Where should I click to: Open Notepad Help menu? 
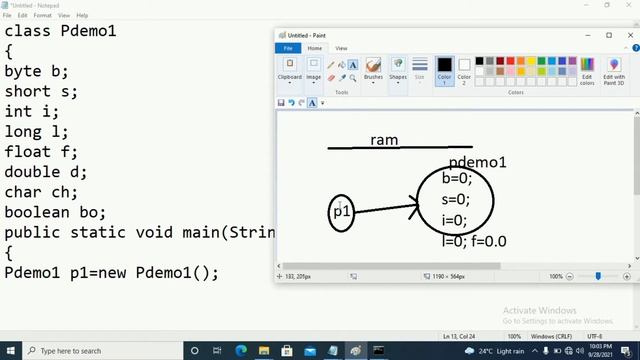click(82, 16)
